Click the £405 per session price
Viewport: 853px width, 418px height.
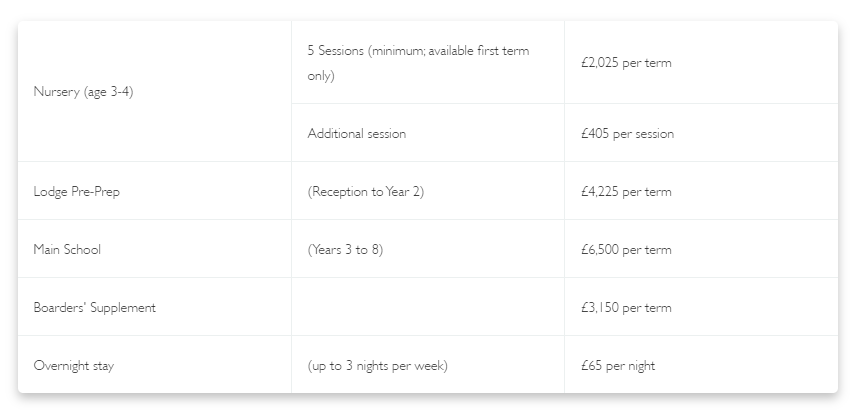[x=627, y=133]
